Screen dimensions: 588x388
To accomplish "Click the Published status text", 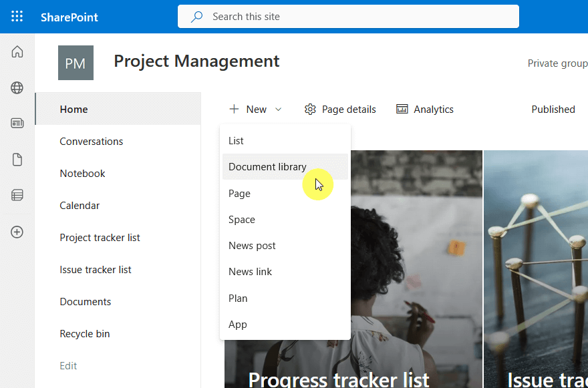I will [553, 109].
